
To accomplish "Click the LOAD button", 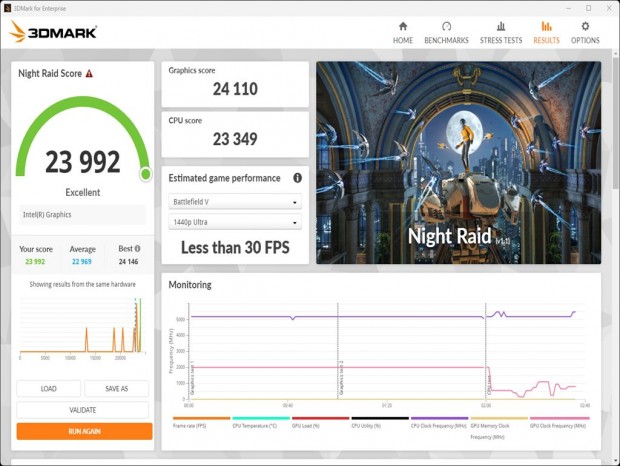I will pos(49,389).
